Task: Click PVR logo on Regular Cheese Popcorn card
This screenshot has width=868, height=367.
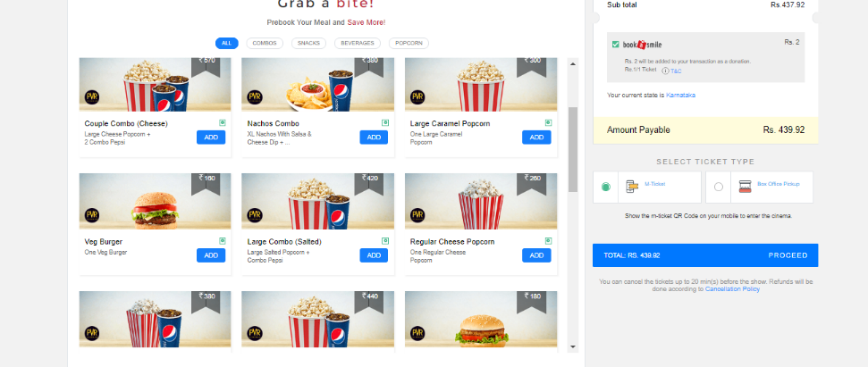Action: tap(418, 215)
